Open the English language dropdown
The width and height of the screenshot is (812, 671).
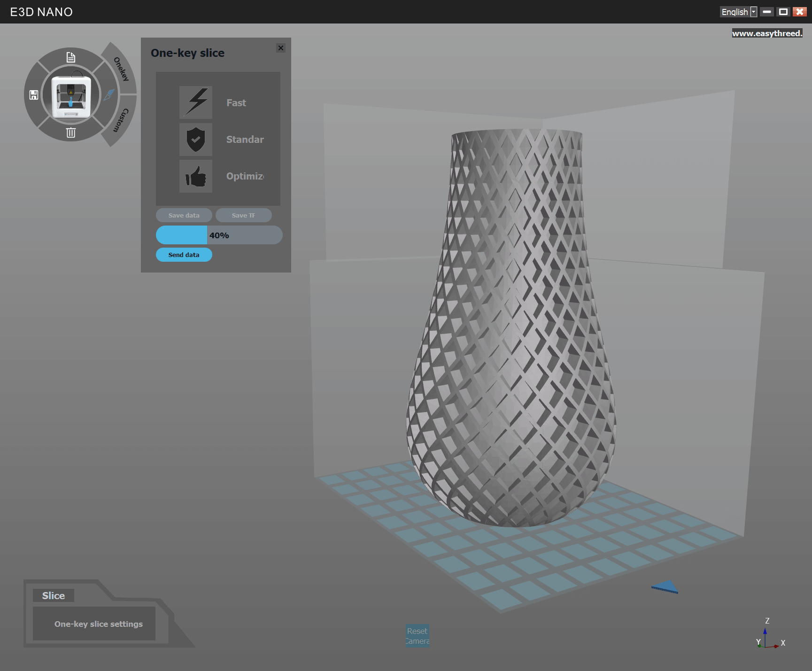click(x=739, y=12)
